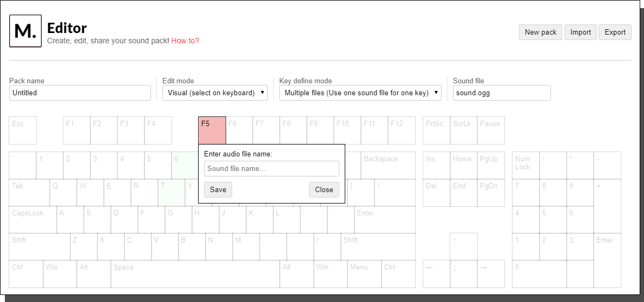The width and height of the screenshot is (644, 302).
Task: Click the M. logo icon
Action: click(x=25, y=31)
